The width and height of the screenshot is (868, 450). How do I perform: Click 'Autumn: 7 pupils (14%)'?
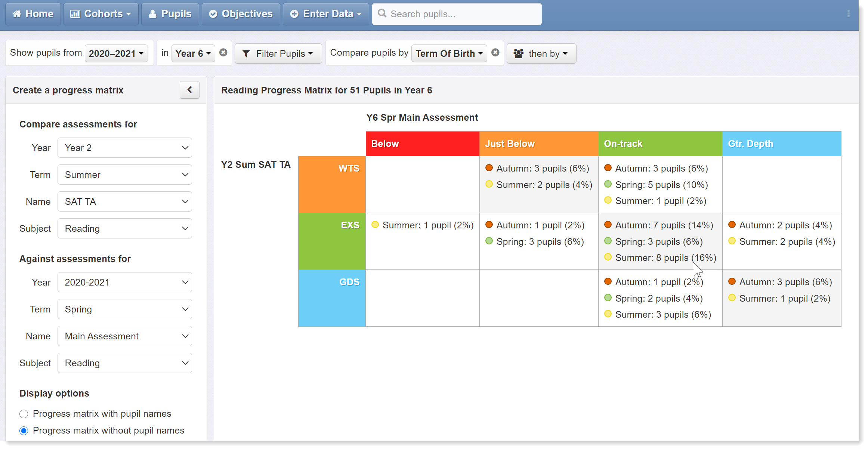tap(664, 225)
